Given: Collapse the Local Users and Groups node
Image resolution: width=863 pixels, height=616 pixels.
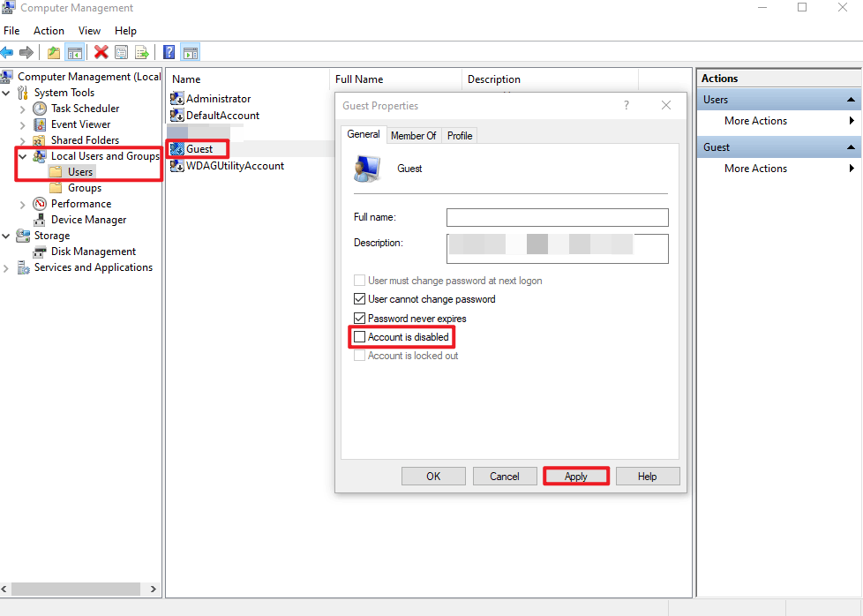Looking at the screenshot, I should 22,155.
